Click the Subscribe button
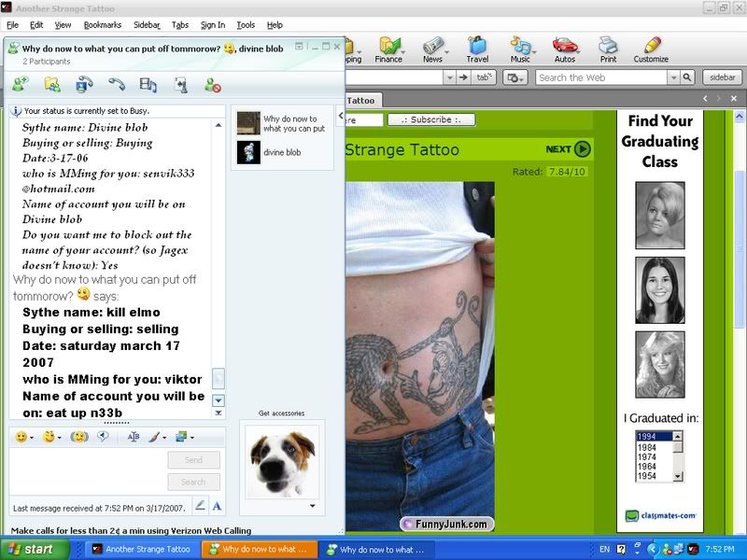 431,119
